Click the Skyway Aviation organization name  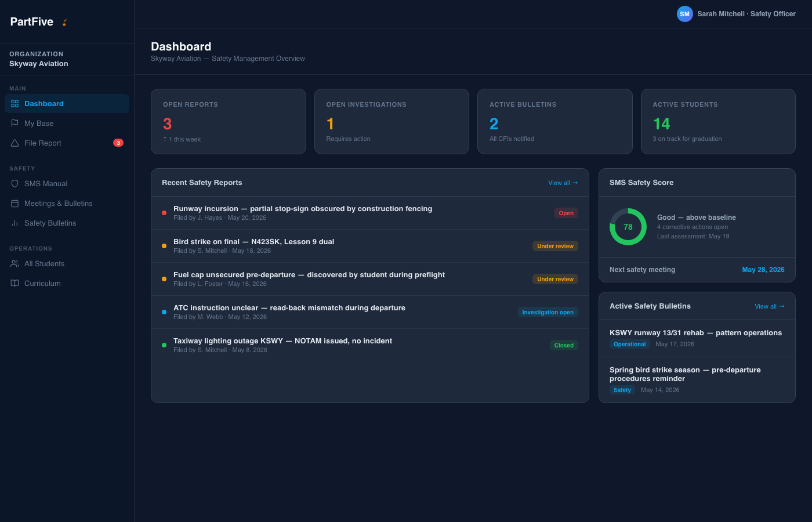click(x=39, y=64)
